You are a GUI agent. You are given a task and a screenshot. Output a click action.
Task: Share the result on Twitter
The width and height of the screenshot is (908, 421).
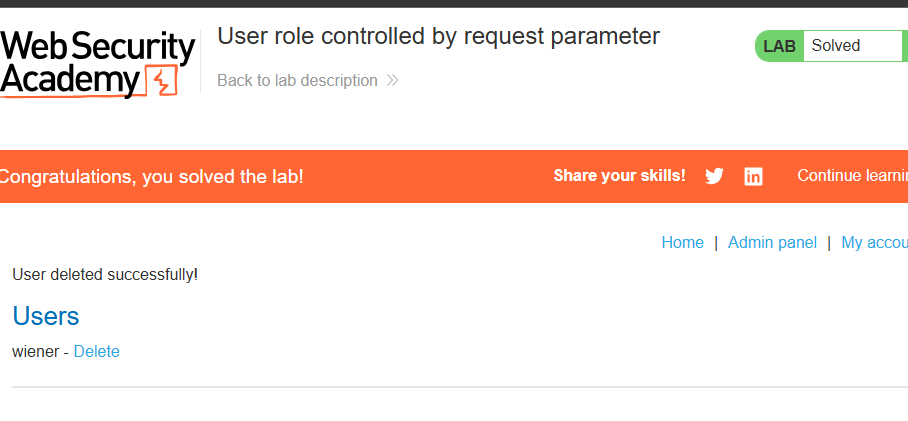coord(714,176)
